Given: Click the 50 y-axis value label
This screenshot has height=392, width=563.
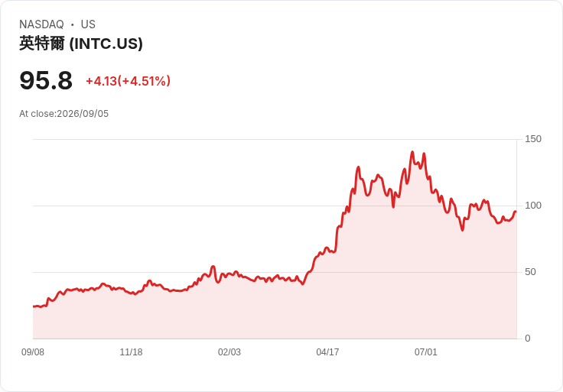Looking at the screenshot, I should coord(530,272).
